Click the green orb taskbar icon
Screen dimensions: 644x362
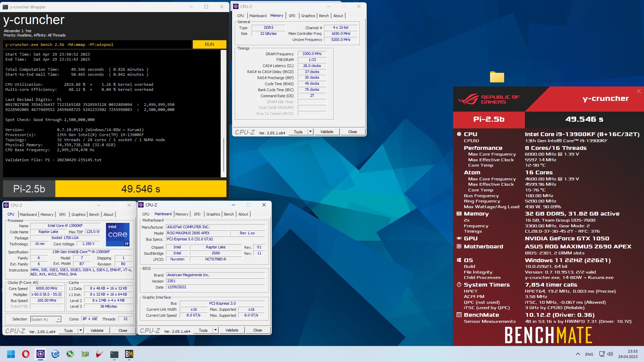click(x=70, y=354)
